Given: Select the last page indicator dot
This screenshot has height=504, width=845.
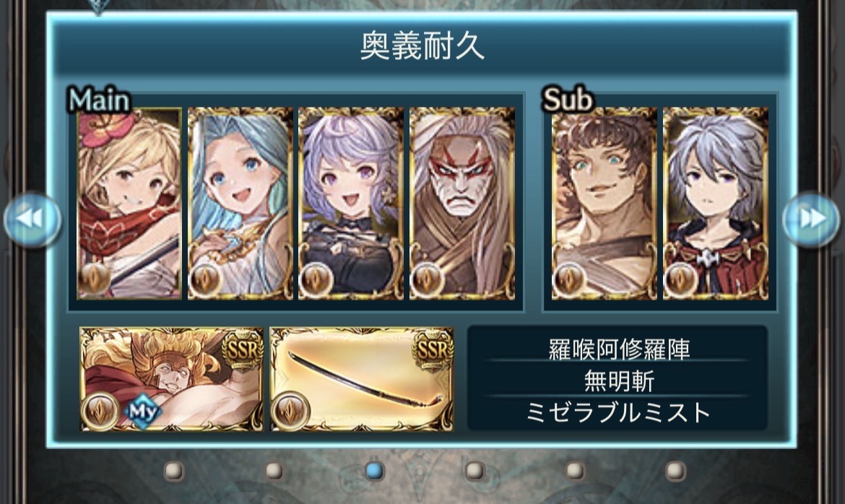Looking at the screenshot, I should [675, 471].
